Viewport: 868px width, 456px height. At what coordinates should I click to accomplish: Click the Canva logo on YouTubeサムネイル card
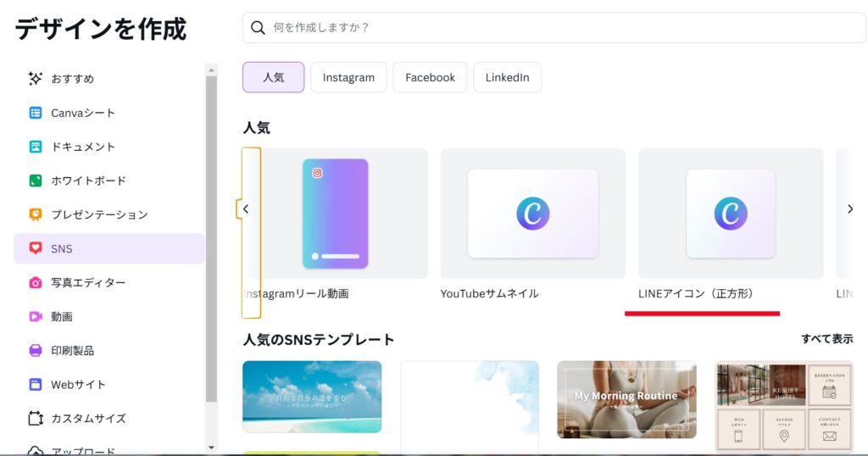click(533, 213)
